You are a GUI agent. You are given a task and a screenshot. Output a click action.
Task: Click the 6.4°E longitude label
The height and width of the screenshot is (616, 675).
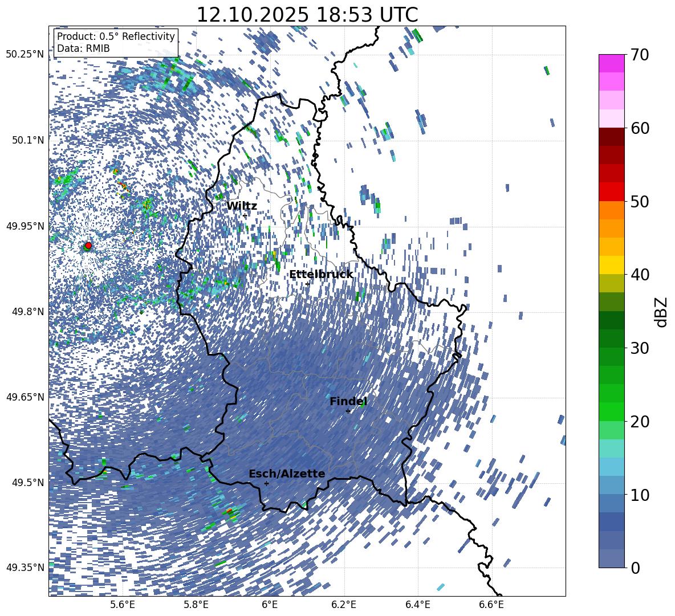(x=417, y=605)
